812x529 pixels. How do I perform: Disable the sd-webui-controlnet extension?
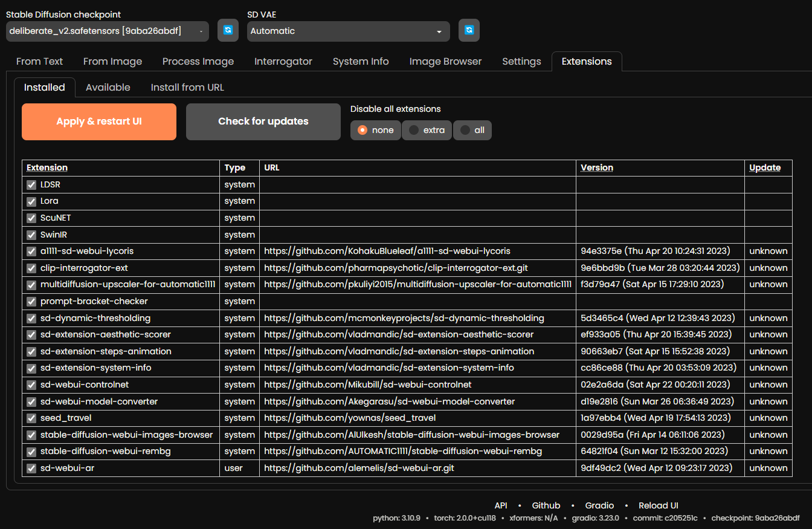(x=31, y=384)
